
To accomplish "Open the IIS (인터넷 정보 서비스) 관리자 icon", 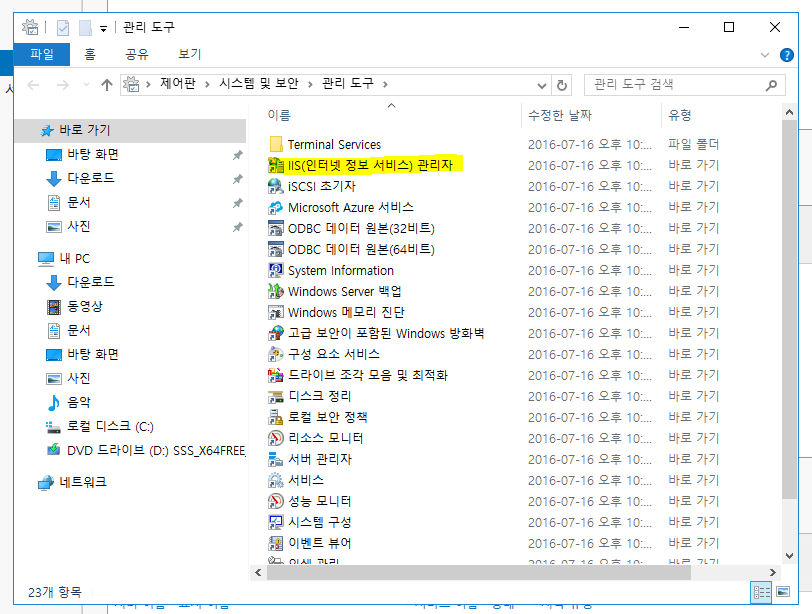I will tap(276, 165).
